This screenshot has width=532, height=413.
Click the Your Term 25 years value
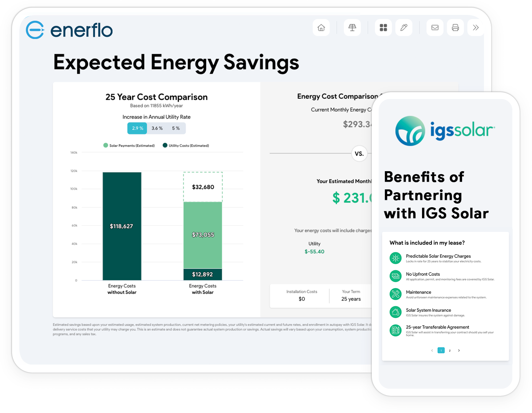[351, 299]
